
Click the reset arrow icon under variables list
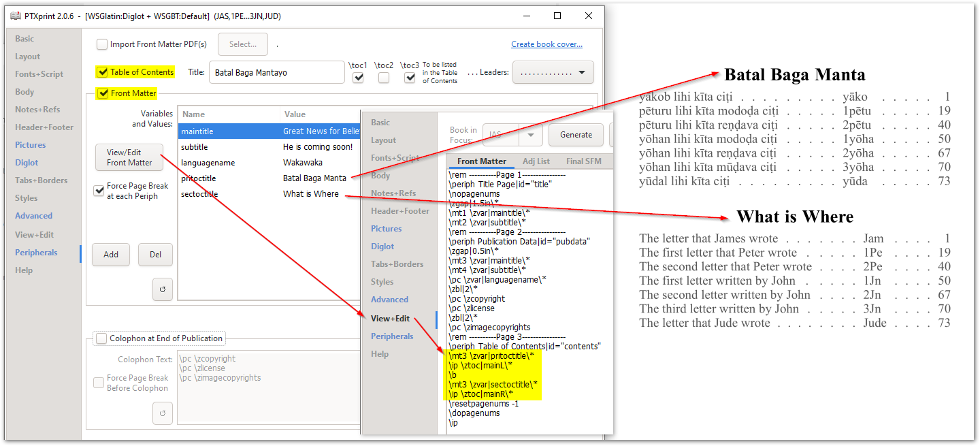[163, 289]
